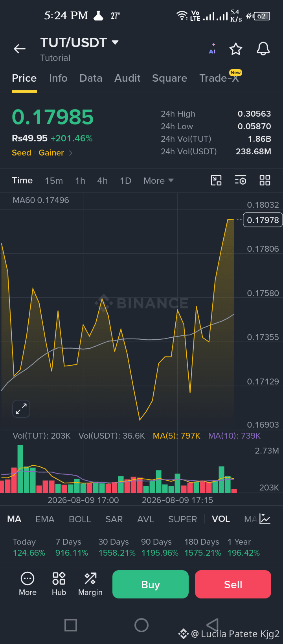
Task: Tap the green Buy button
Action: 151,584
